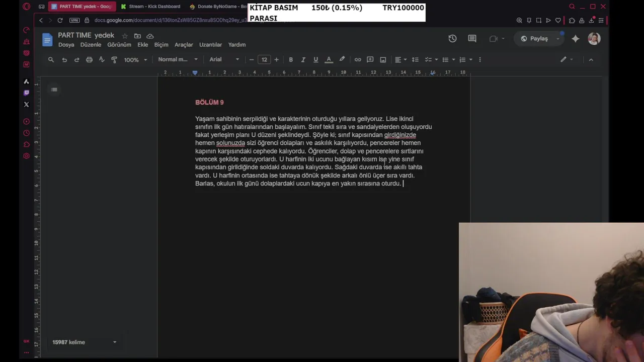Insert an image using picture icon

(383, 59)
